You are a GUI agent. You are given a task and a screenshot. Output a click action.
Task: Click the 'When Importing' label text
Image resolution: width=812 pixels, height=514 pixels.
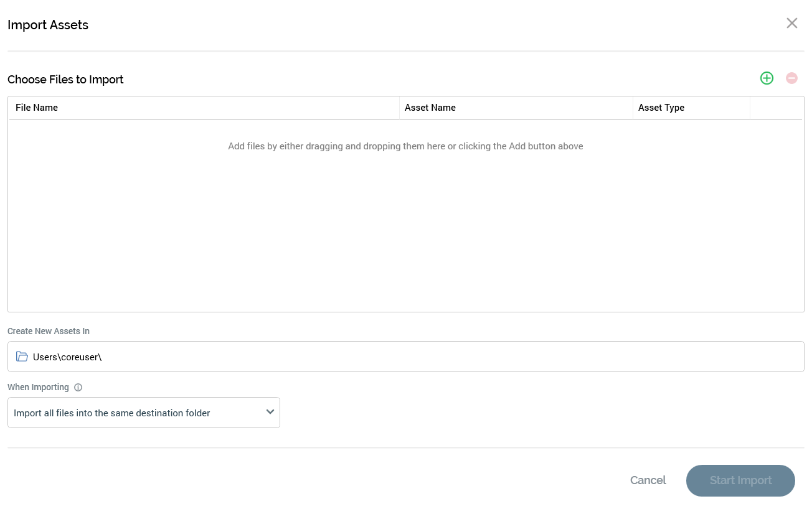(38, 387)
